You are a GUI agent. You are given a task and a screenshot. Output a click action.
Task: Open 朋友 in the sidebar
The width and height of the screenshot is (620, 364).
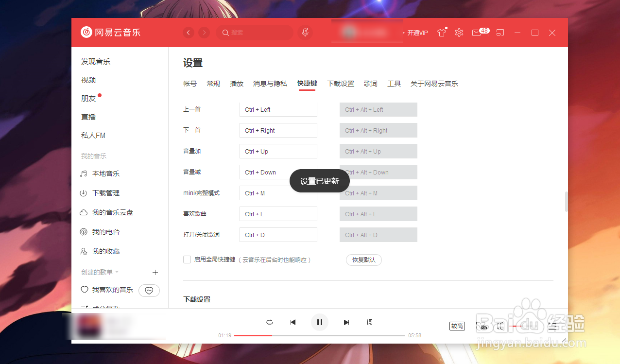point(88,98)
